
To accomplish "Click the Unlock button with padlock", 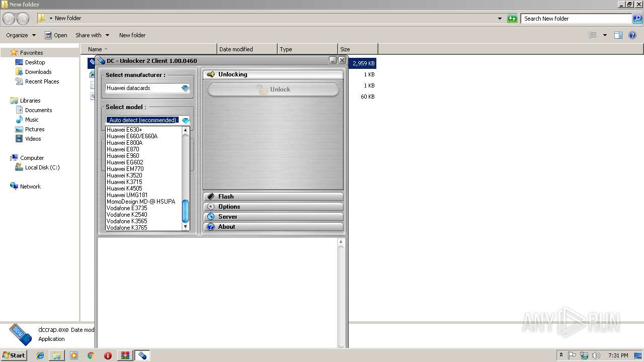I will 273,89.
